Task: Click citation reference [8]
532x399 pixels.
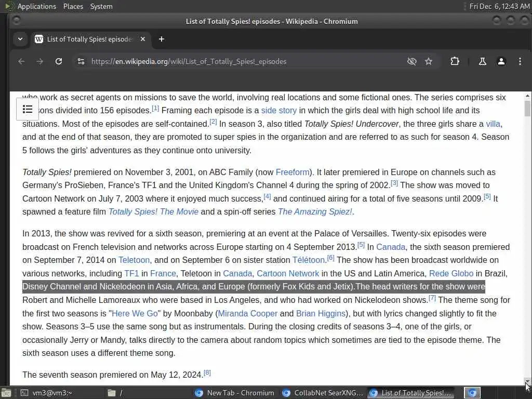Action: [x=207, y=373]
